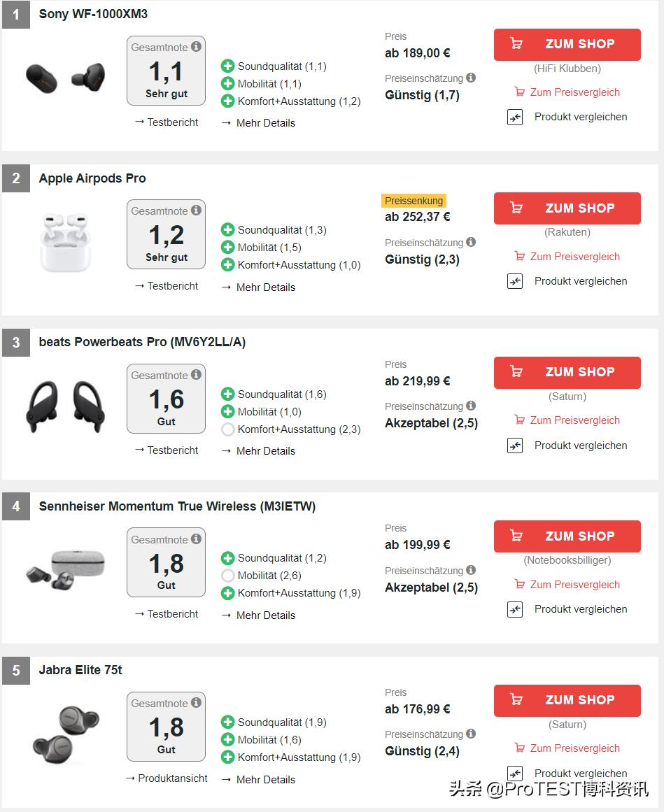Go to shop for Apple Airpods Pro
This screenshot has width=664, height=812.
(x=567, y=208)
